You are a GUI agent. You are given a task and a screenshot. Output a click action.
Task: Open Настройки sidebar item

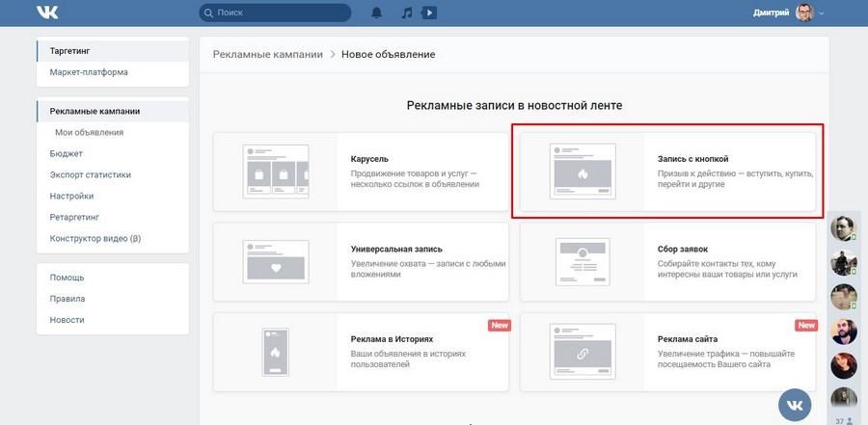coord(113,197)
